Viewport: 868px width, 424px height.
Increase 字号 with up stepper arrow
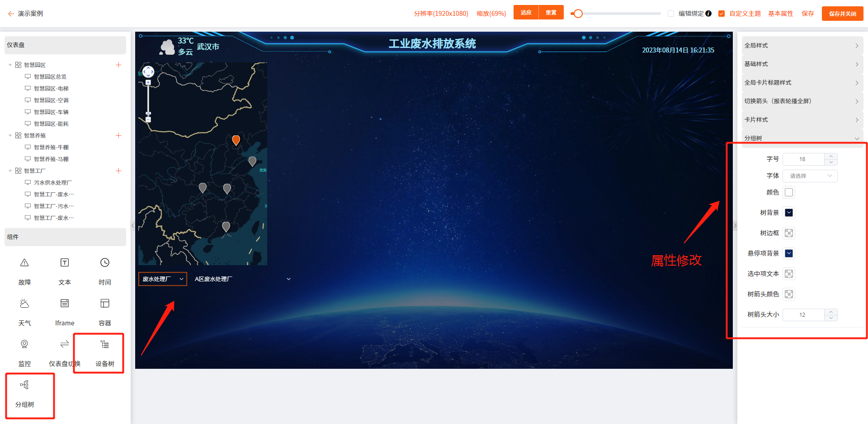[831, 157]
